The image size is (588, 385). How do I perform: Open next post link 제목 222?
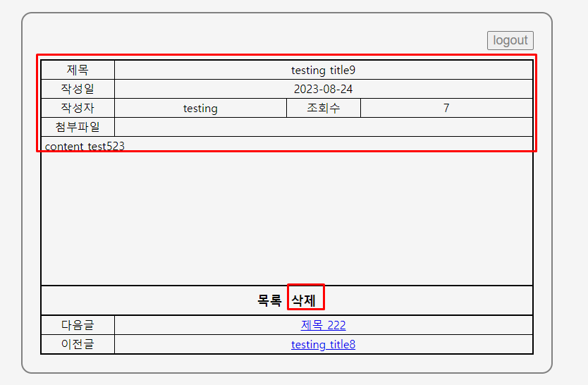(323, 325)
